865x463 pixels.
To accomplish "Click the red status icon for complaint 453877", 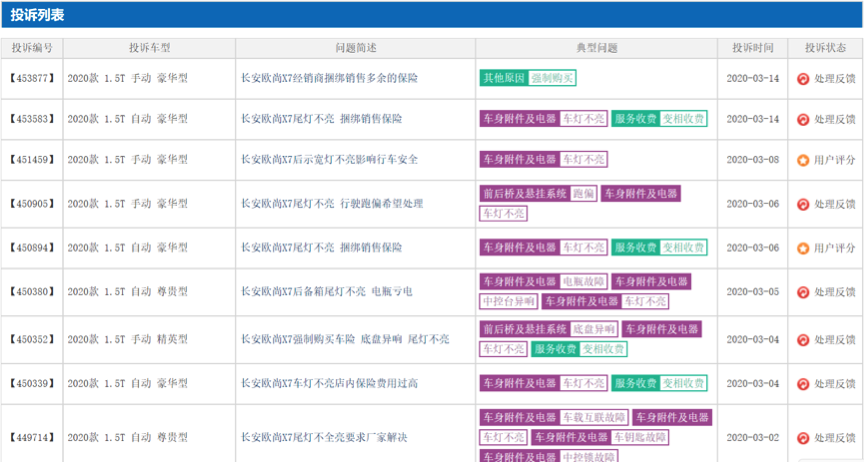I will (x=802, y=78).
